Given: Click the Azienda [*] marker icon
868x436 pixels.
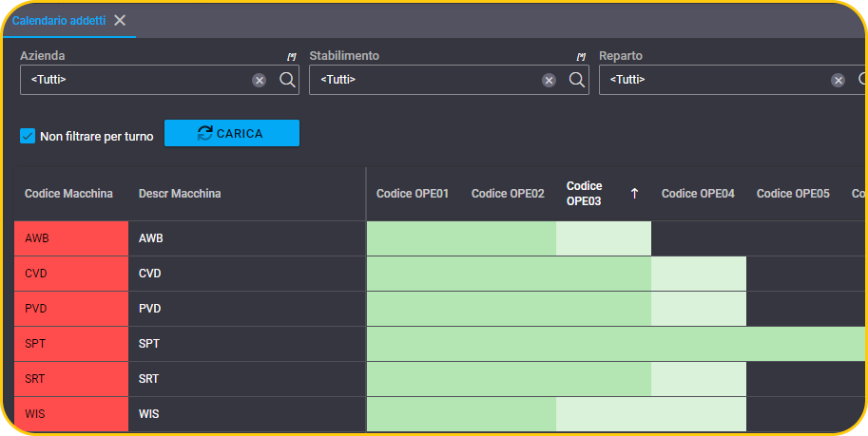Looking at the screenshot, I should coord(291,56).
